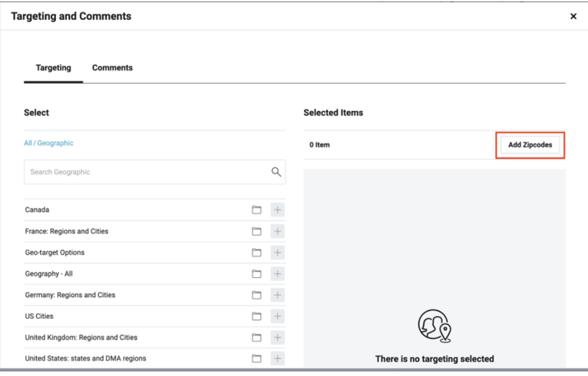588x376 pixels.
Task: Close the Targeting and Comments dialog
Action: tap(573, 17)
